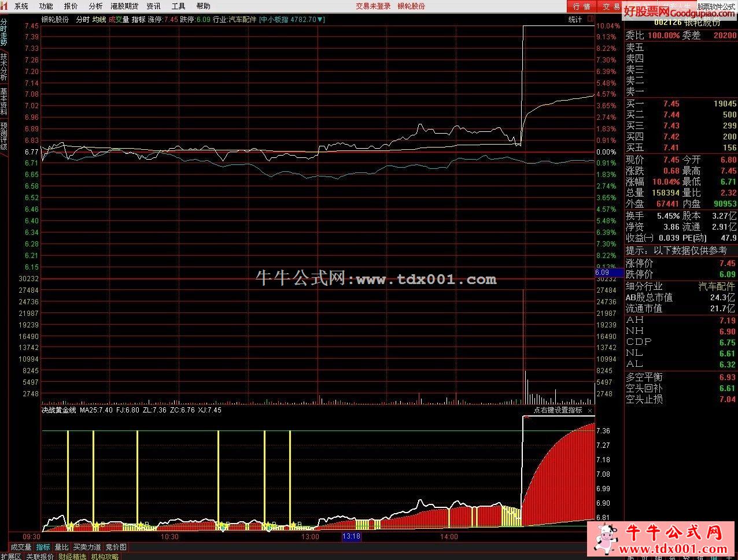738x560 pixels.
Task: Click the 买三 price 7.43 row
Action: pyautogui.click(x=681, y=126)
